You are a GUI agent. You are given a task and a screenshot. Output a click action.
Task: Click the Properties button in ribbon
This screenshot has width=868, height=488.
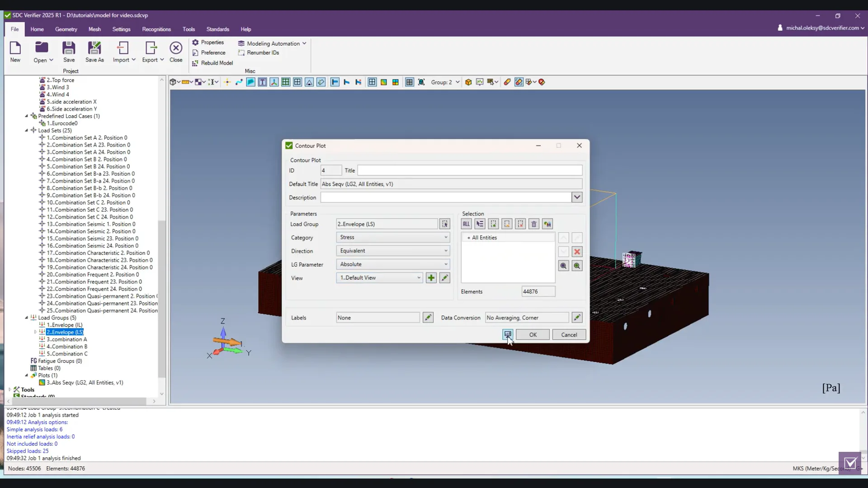coord(208,42)
